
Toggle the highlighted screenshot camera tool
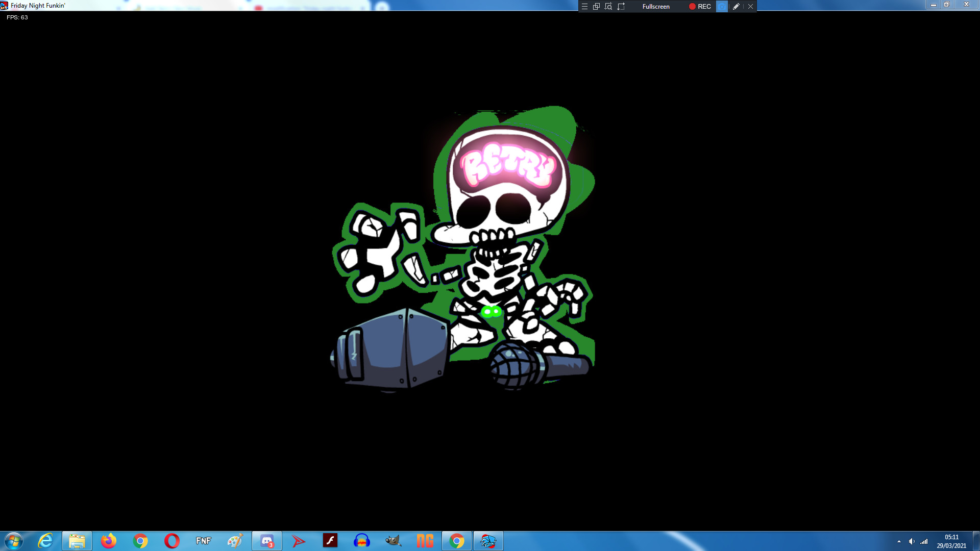point(721,6)
